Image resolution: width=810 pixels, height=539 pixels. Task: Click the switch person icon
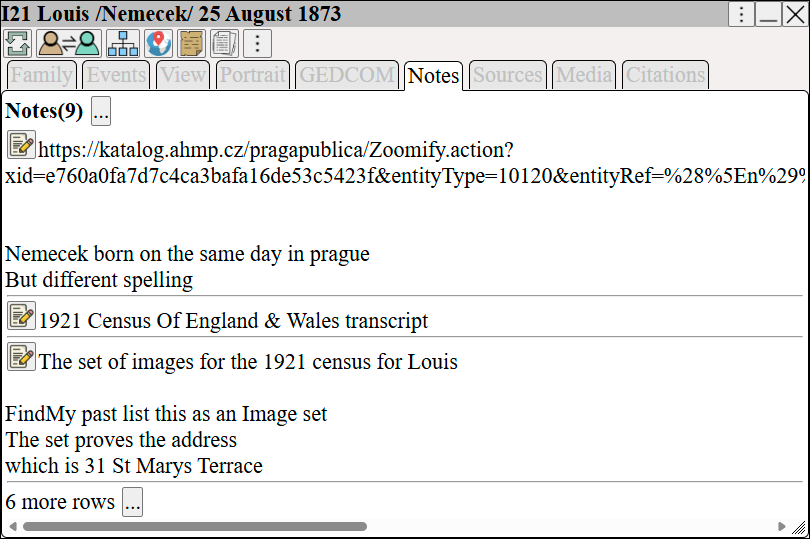pos(69,43)
